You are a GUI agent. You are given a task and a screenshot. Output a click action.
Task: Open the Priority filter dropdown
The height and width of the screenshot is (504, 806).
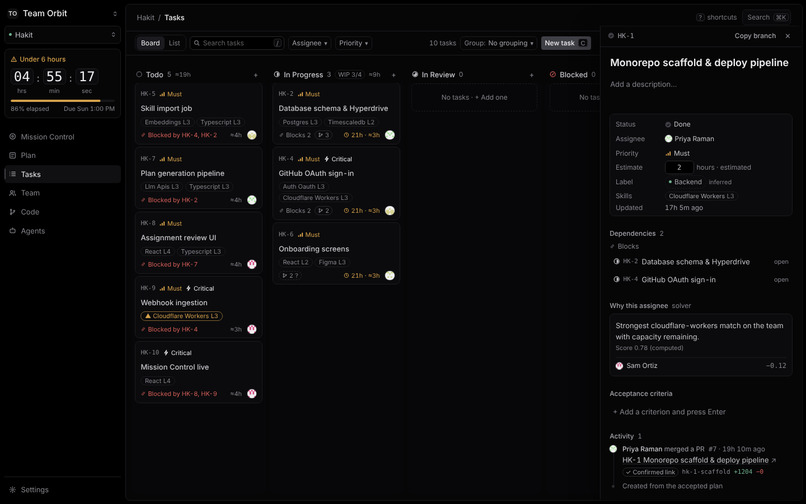click(353, 43)
